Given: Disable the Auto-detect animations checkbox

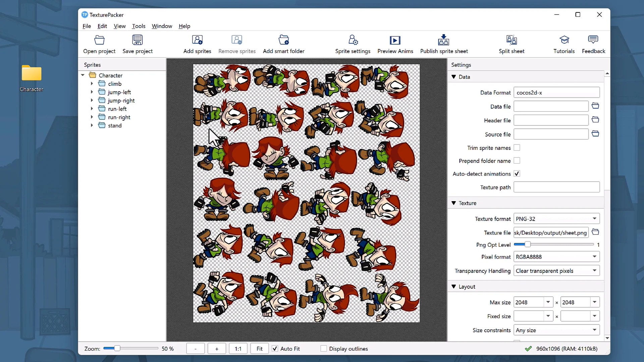Looking at the screenshot, I should [517, 174].
